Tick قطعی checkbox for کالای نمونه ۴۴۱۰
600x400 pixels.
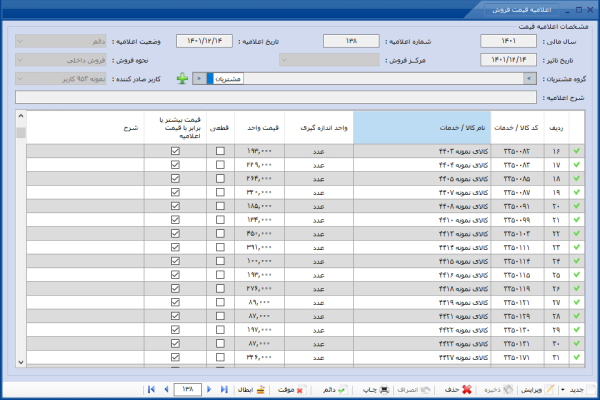(220, 220)
